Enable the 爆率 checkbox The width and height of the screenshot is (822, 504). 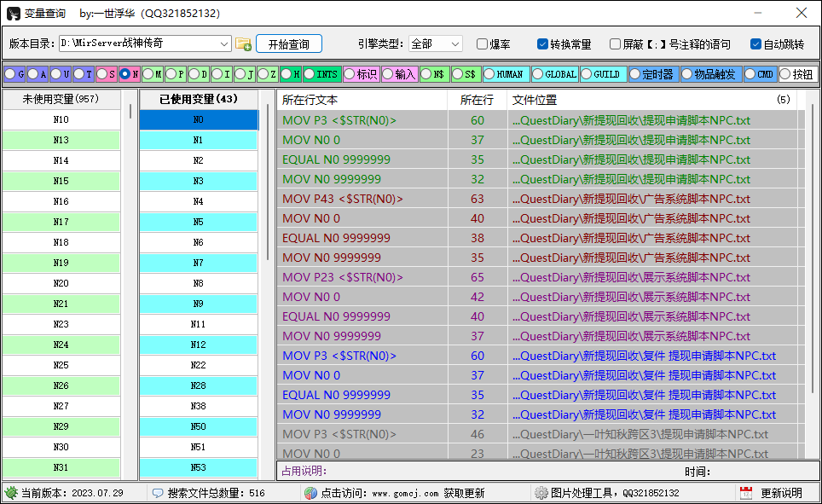[482, 44]
